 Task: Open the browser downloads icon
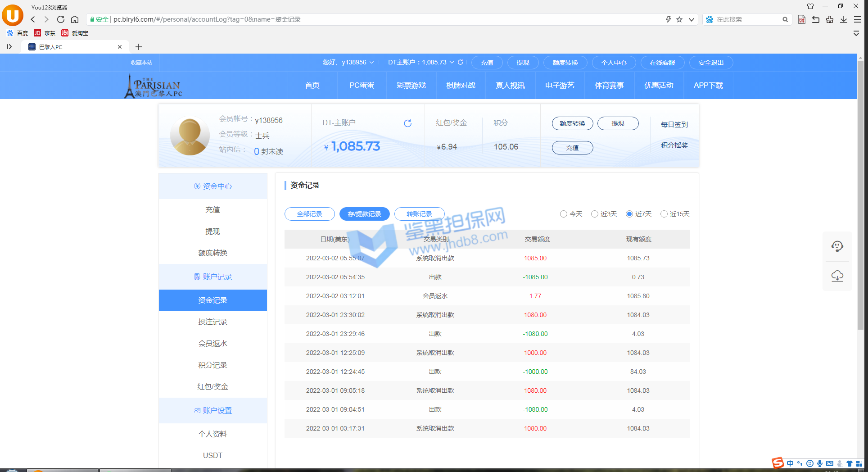pyautogui.click(x=843, y=19)
